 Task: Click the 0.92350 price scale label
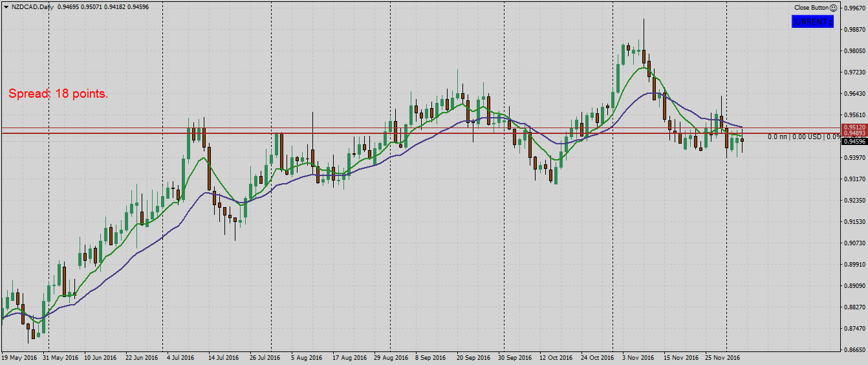856,200
